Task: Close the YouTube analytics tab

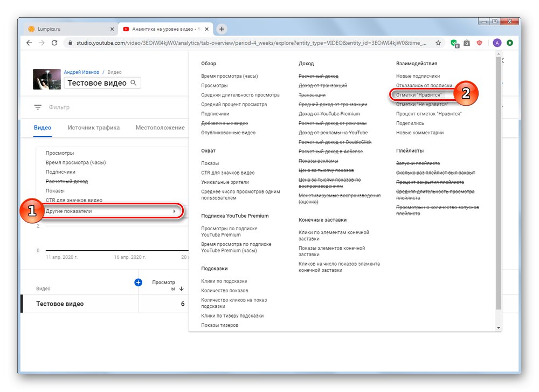Action: (206, 29)
